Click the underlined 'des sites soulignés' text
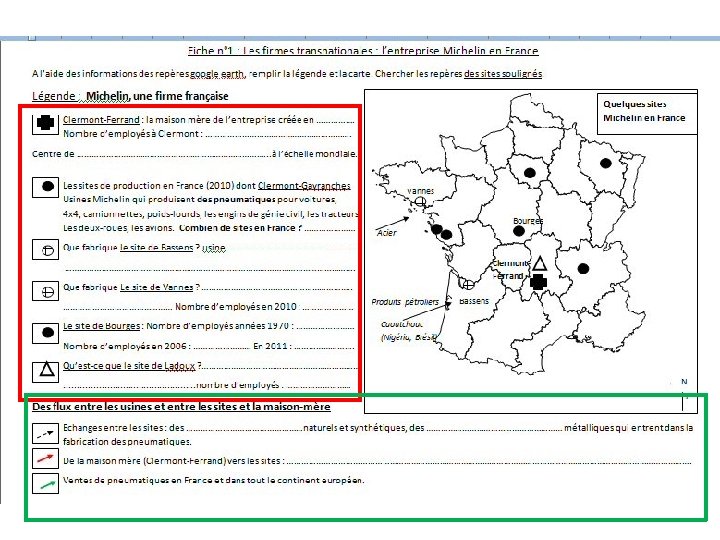 503,73
